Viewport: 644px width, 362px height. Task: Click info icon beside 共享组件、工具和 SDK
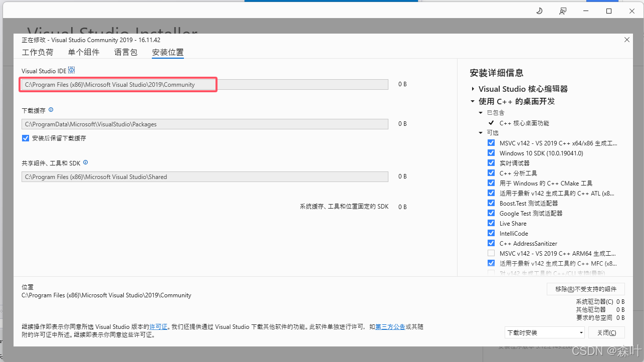85,162
